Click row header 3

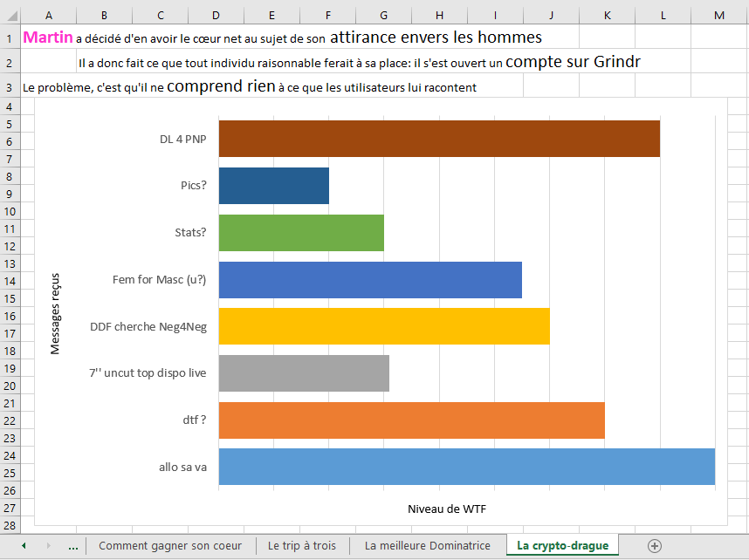click(x=10, y=87)
